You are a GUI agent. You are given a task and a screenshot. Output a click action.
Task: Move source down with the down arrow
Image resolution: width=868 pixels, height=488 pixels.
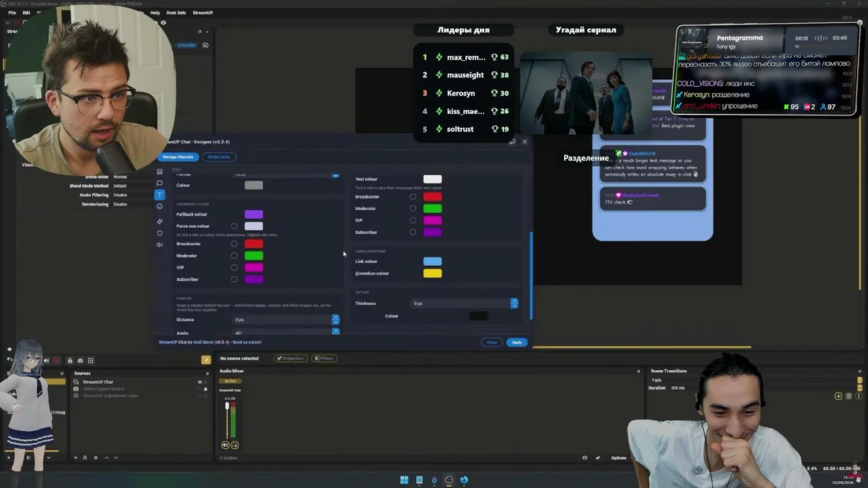[115, 457]
